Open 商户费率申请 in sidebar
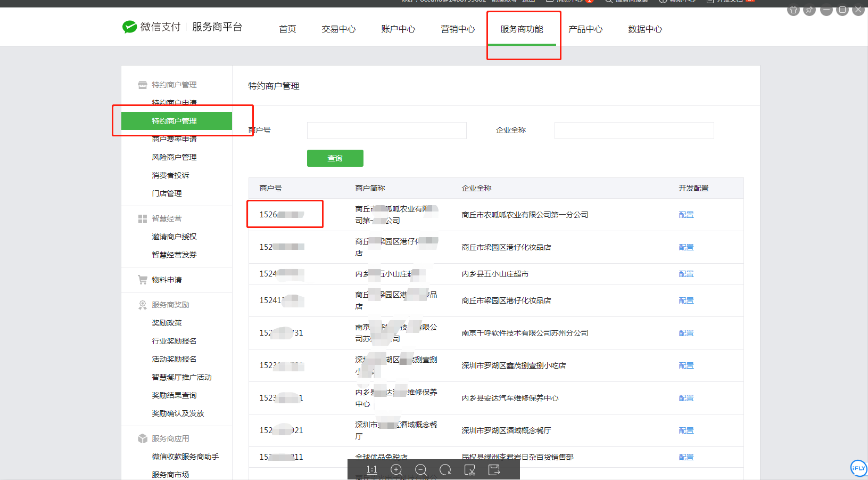The height and width of the screenshot is (480, 868). coord(174,139)
